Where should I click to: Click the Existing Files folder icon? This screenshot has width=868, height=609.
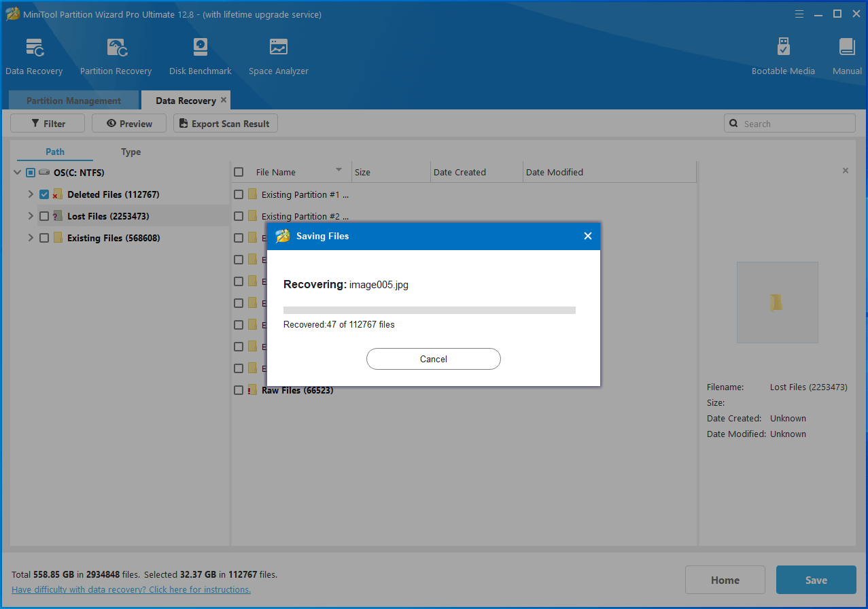(58, 238)
